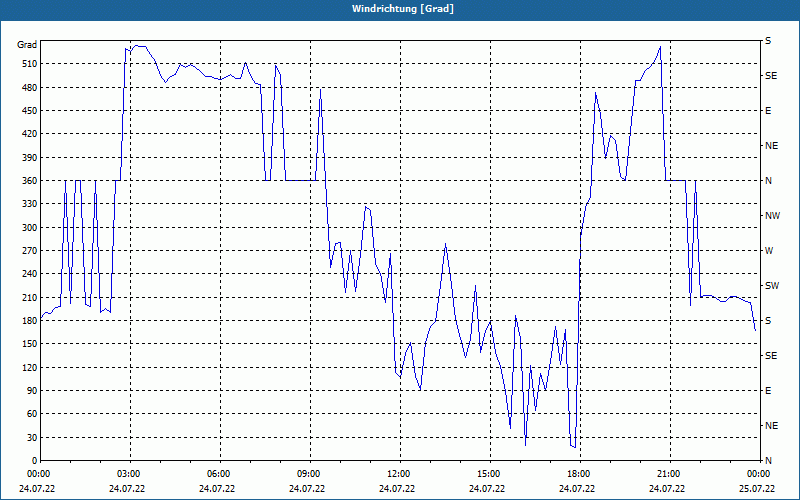Click the Grad axis unit label
The image size is (800, 500).
pos(27,45)
